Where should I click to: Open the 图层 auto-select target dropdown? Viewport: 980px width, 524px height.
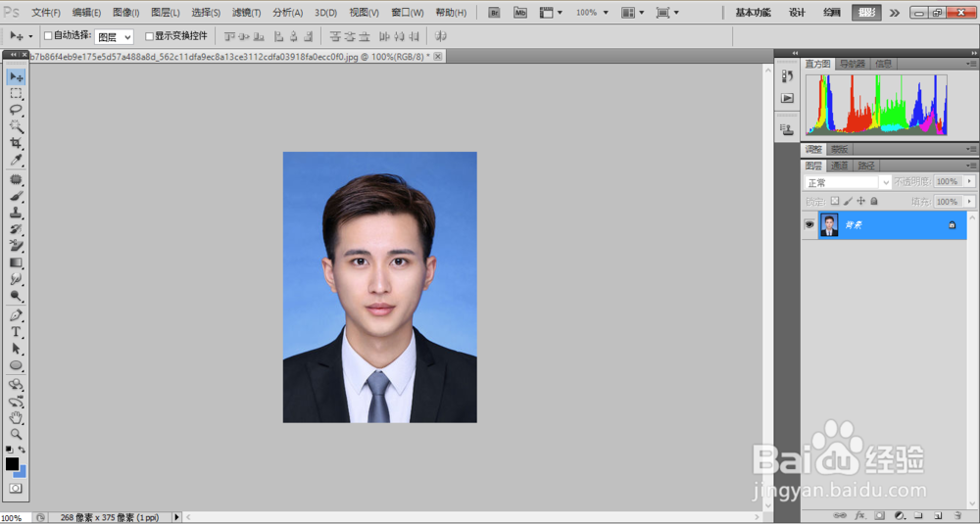pos(114,37)
